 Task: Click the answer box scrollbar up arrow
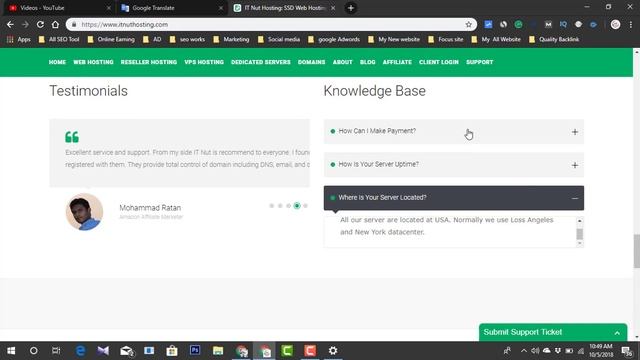580,221
